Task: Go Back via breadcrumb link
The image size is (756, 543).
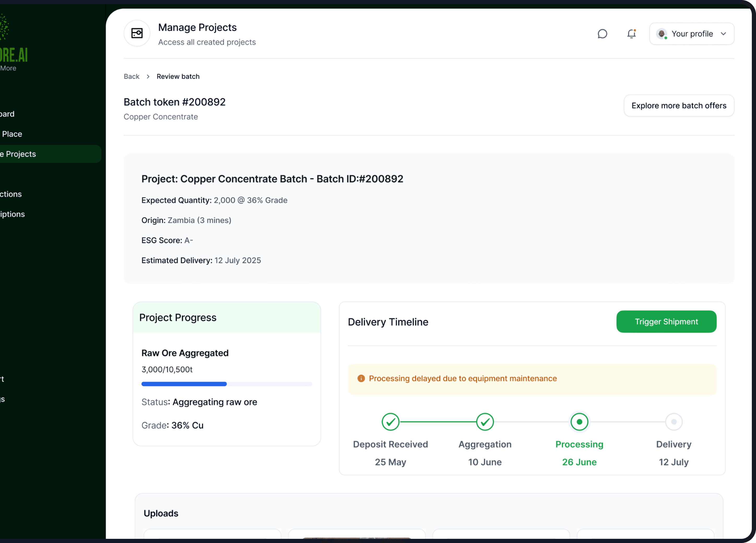Action: point(131,77)
